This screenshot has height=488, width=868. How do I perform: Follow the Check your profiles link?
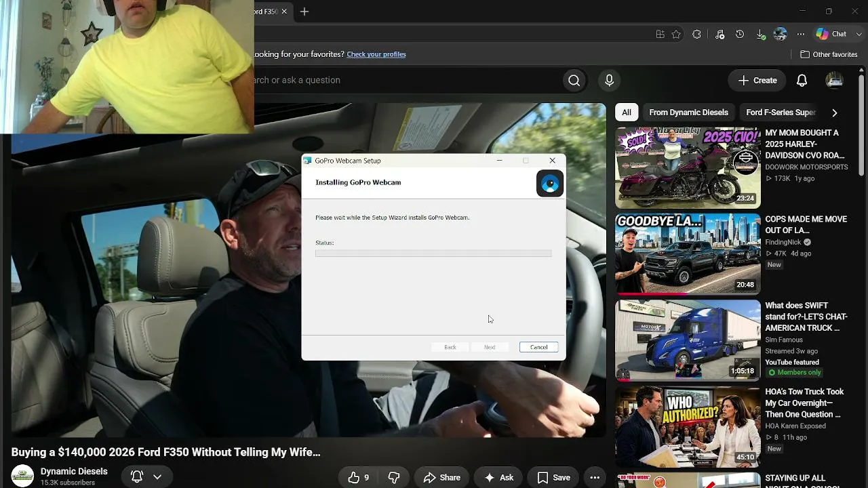(x=376, y=54)
